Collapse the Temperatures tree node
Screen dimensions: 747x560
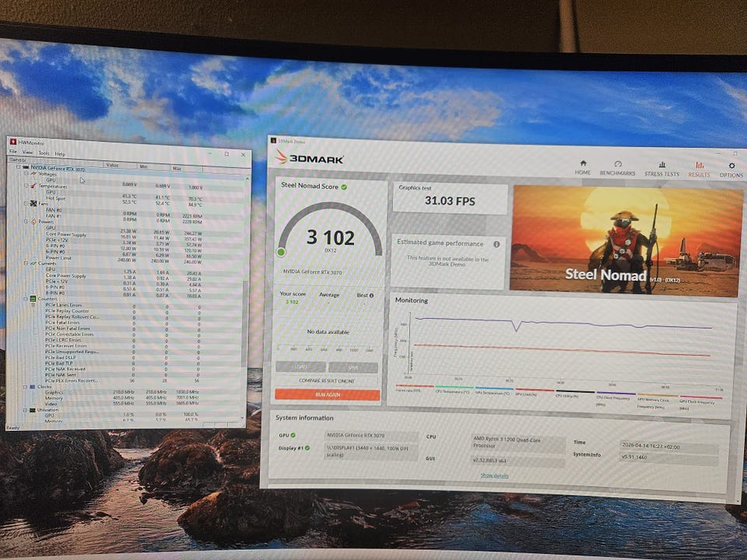tap(26, 185)
